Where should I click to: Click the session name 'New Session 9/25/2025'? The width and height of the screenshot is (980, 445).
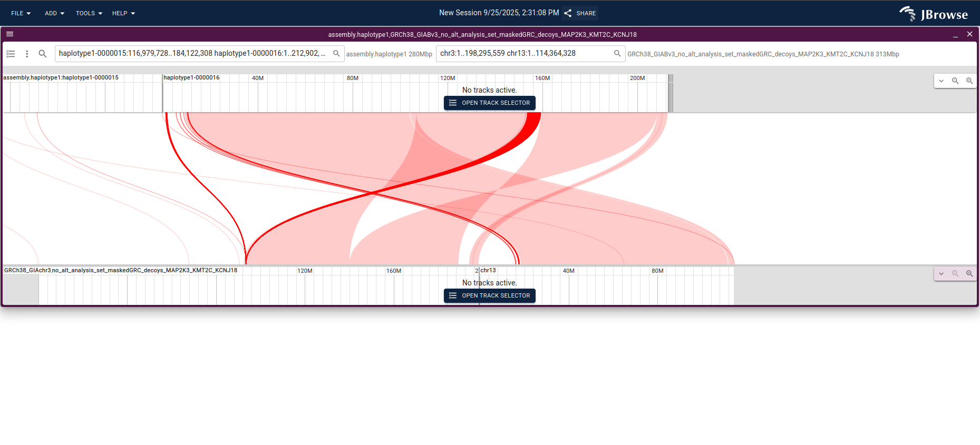click(x=499, y=13)
